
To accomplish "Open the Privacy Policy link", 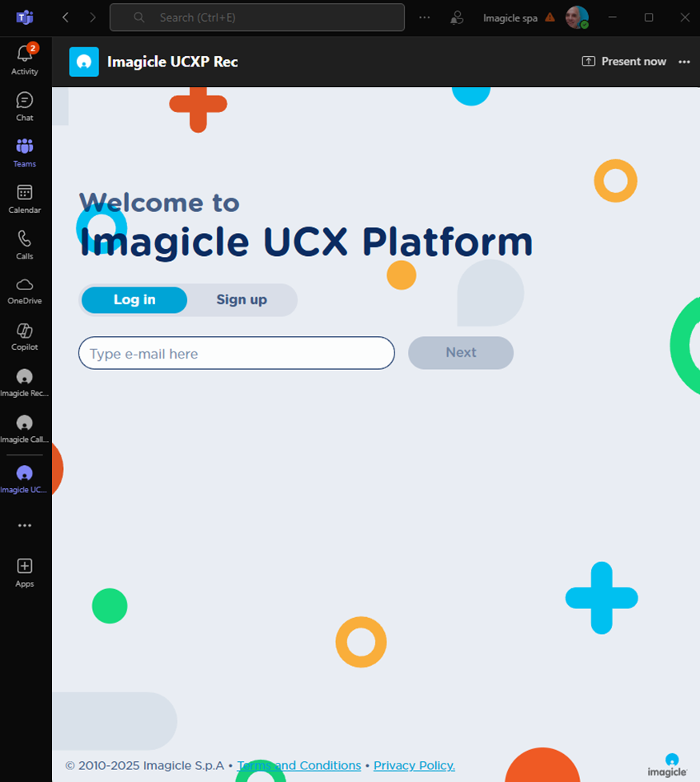I will point(414,766).
